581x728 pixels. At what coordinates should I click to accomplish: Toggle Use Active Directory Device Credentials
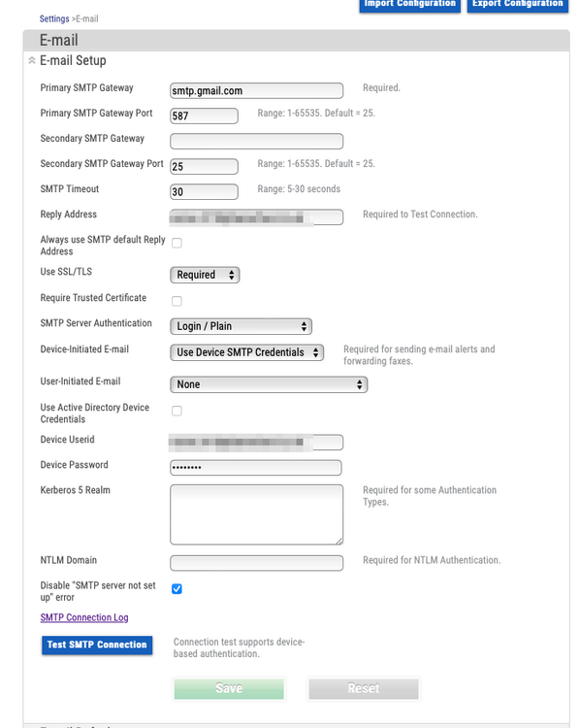click(x=177, y=411)
